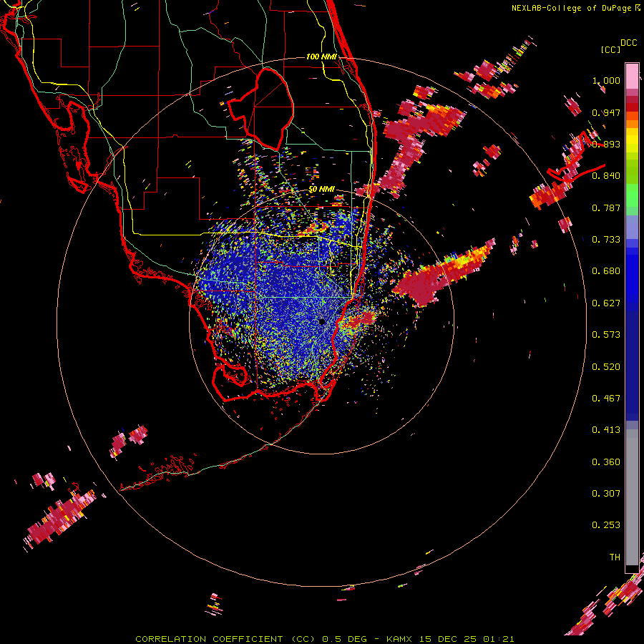Viewport: 644px width, 644px height.
Task: Click the 0.253 scale value
Action: coord(606,525)
